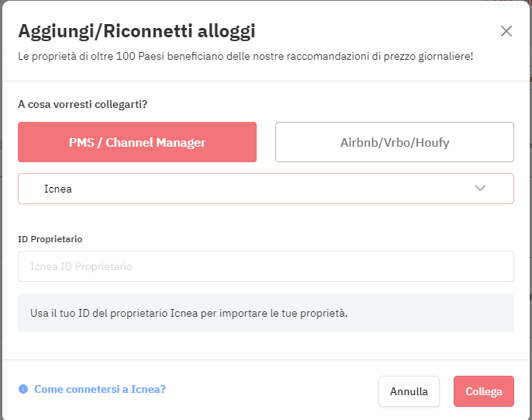Click the ID Proprietario field label
This screenshot has width=532, height=420.
(x=50, y=239)
